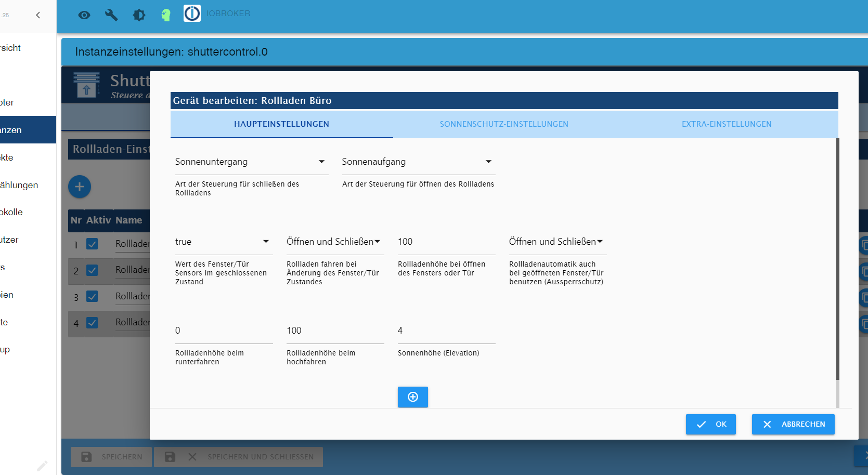The height and width of the screenshot is (475, 868).
Task: Click the blue plus-circle button below Sonnenhöhe
Action: click(x=413, y=397)
